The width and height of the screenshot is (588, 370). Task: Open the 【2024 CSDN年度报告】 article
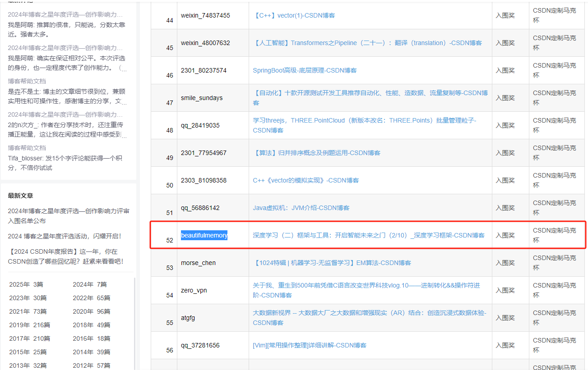click(x=65, y=256)
